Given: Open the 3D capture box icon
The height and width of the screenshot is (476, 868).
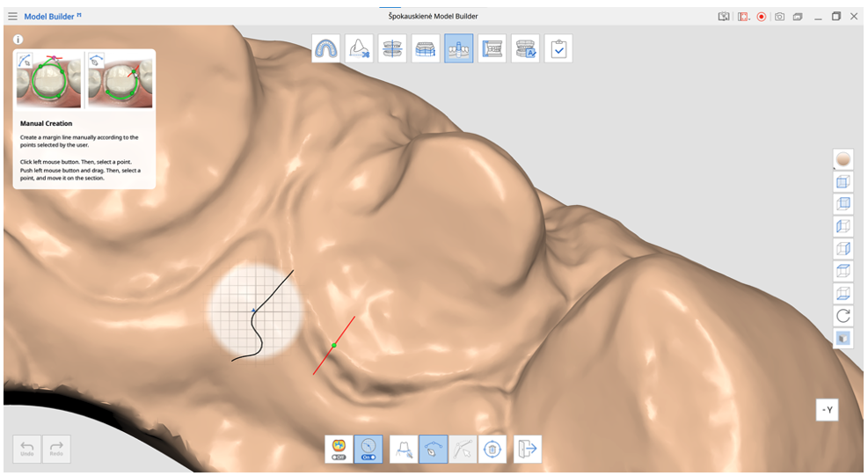Looking at the screenshot, I should click(x=798, y=17).
